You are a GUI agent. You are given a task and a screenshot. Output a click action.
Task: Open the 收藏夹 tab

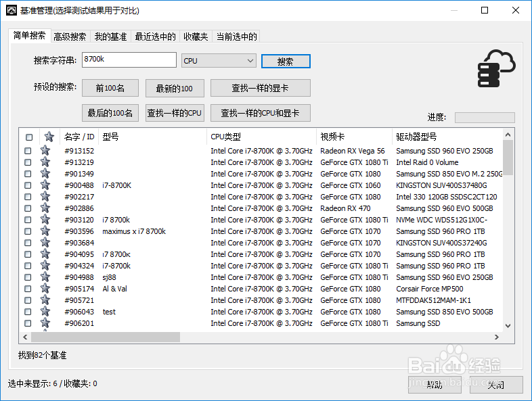[x=196, y=37]
